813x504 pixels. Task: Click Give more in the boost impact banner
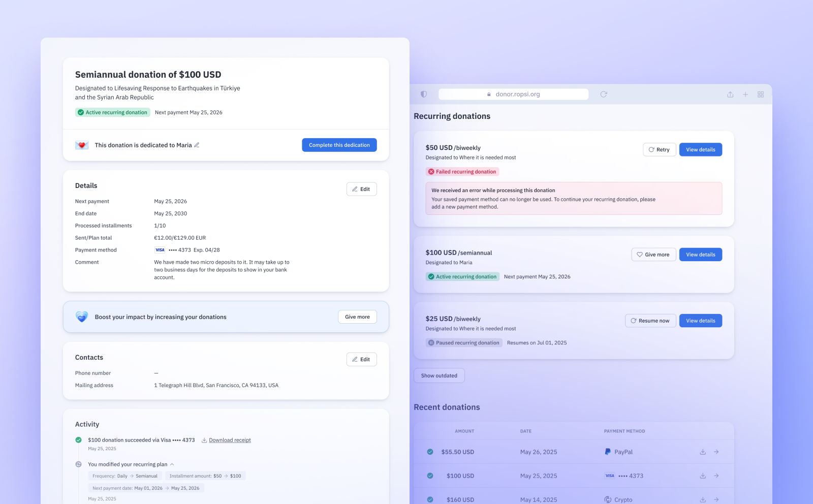pyautogui.click(x=357, y=317)
